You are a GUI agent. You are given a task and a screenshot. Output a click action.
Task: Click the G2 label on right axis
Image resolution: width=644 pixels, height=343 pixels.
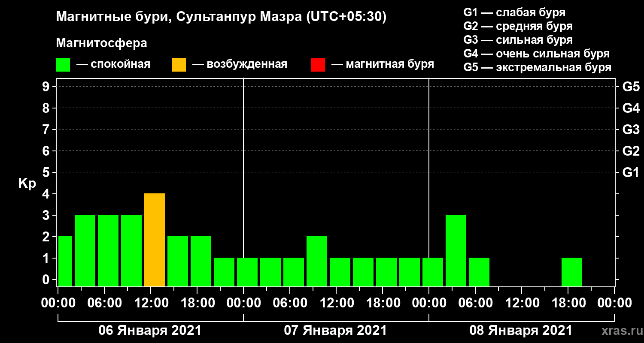click(631, 151)
